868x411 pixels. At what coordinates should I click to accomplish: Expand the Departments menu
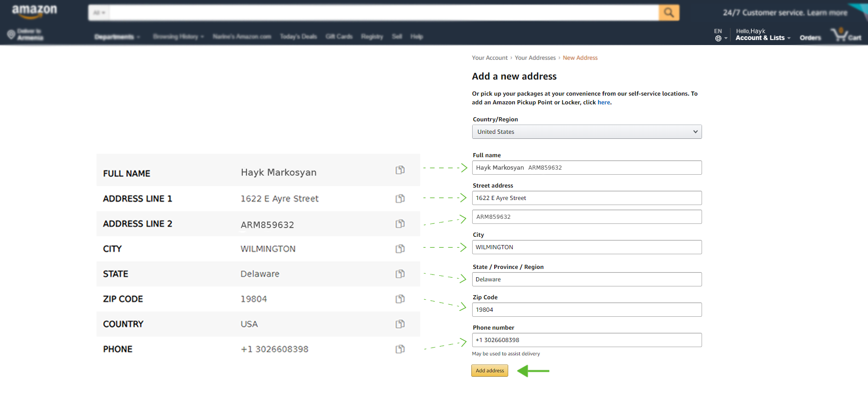coord(117,37)
